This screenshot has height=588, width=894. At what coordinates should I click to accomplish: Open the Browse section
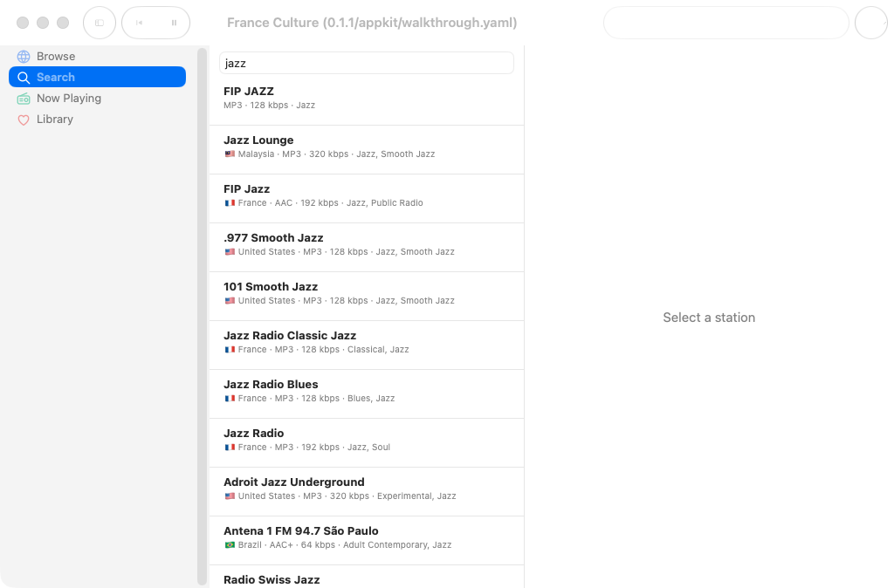[97, 57]
